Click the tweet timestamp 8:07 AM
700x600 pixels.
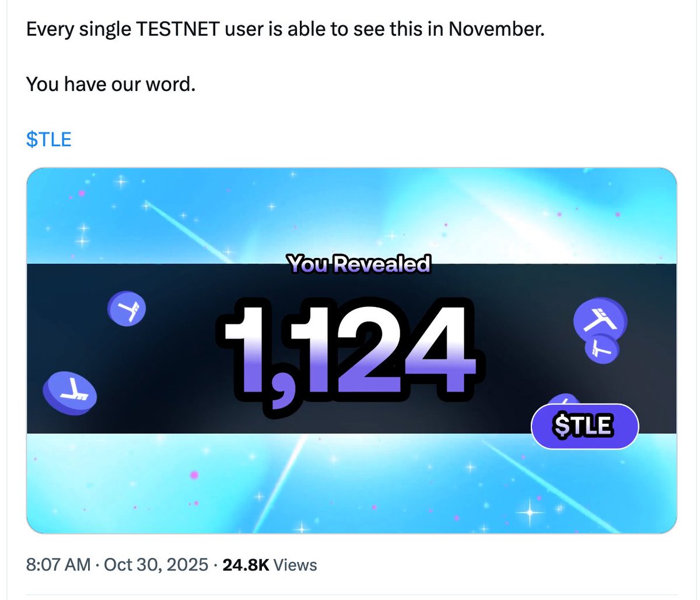click(x=58, y=565)
